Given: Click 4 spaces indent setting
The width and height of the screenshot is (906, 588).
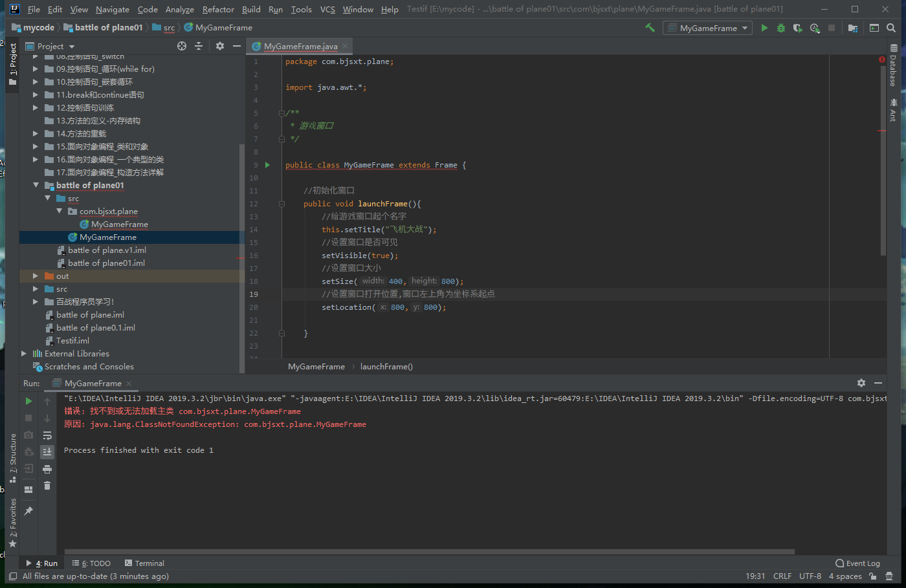Looking at the screenshot, I should click(845, 576).
